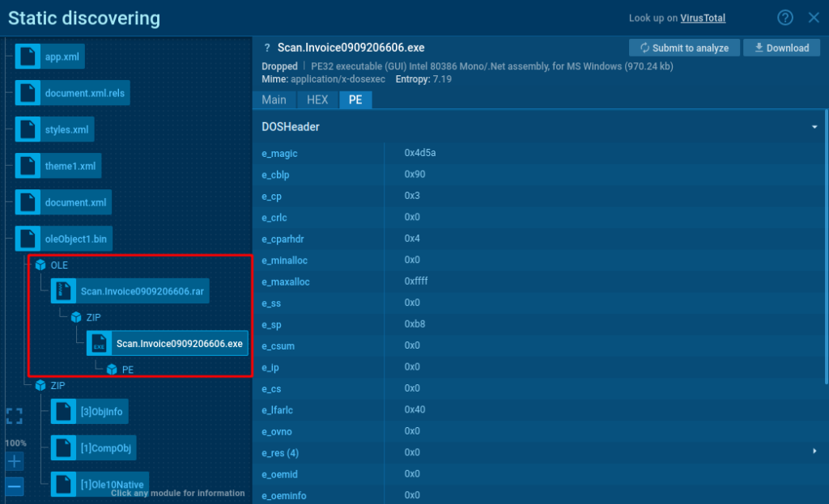Click the app.xml file icon
The width and height of the screenshot is (829, 504).
click(28, 57)
